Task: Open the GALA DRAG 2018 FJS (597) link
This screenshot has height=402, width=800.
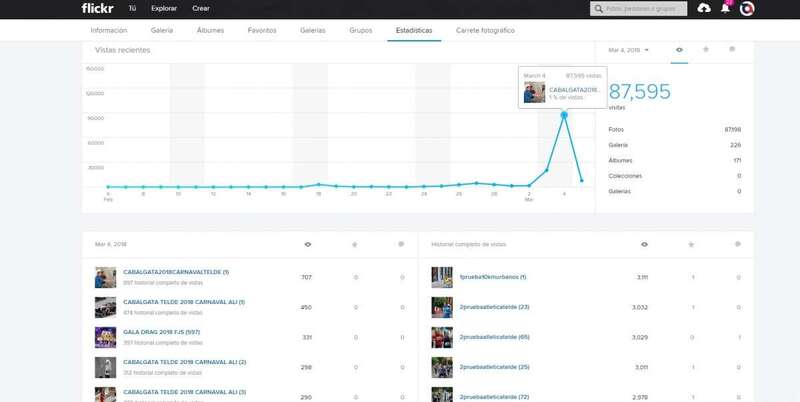Action: point(161,332)
